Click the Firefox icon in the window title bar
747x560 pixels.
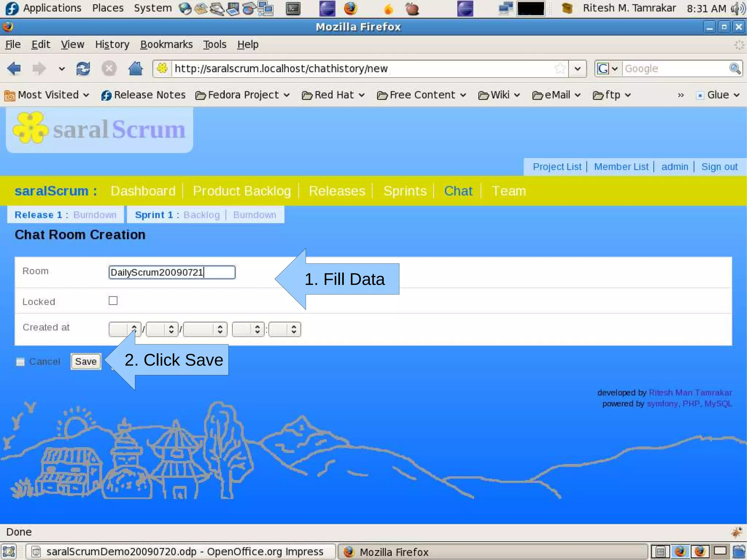click(8, 27)
